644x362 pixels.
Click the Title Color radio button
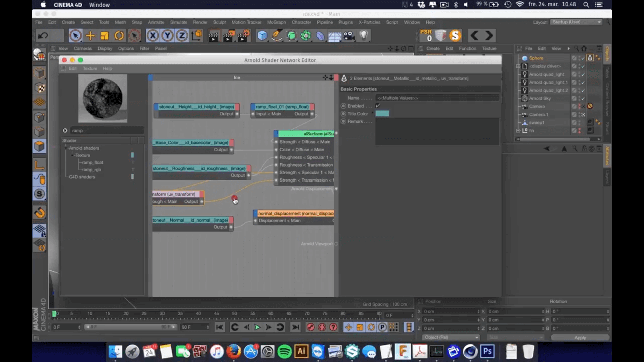pos(343,114)
